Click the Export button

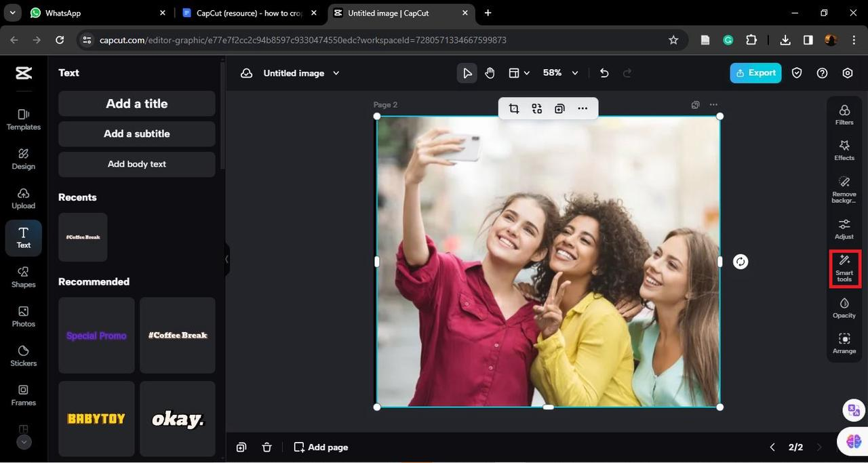pyautogui.click(x=755, y=73)
